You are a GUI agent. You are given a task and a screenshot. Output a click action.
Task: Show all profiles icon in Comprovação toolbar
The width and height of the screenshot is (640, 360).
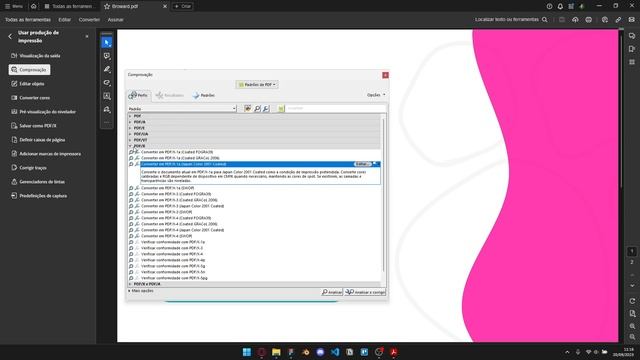[248, 108]
